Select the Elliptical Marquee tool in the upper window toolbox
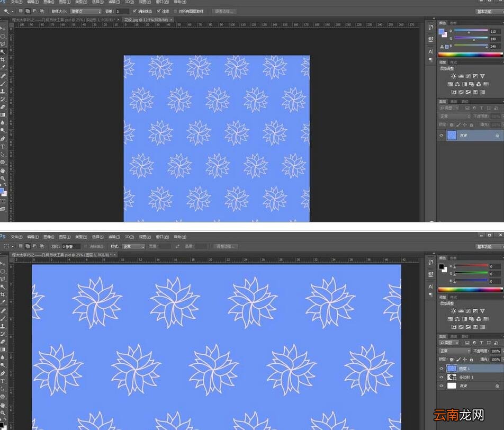 point(3,36)
